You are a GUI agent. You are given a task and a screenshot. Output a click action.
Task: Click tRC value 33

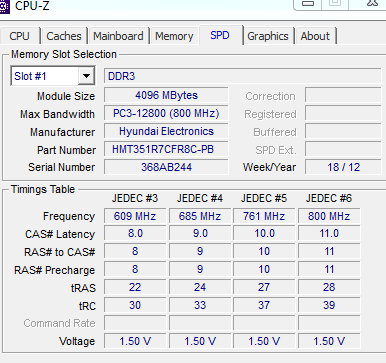(x=200, y=305)
